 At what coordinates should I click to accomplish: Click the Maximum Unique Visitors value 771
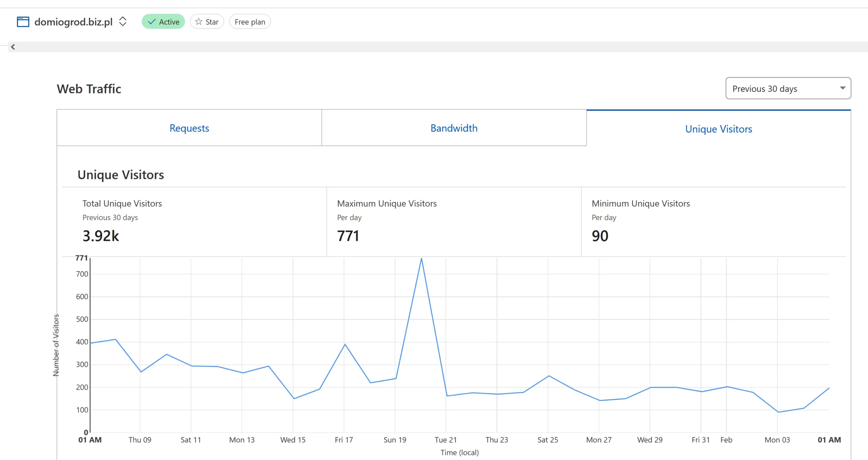pos(348,236)
